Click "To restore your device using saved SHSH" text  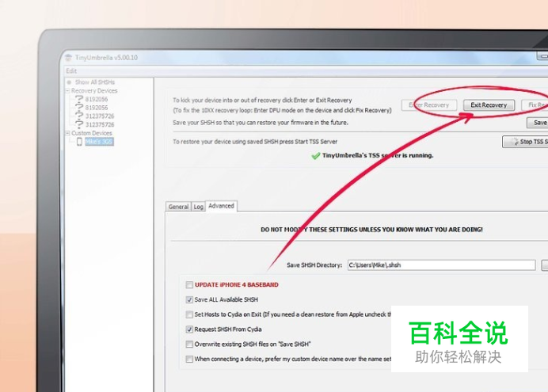coord(255,142)
